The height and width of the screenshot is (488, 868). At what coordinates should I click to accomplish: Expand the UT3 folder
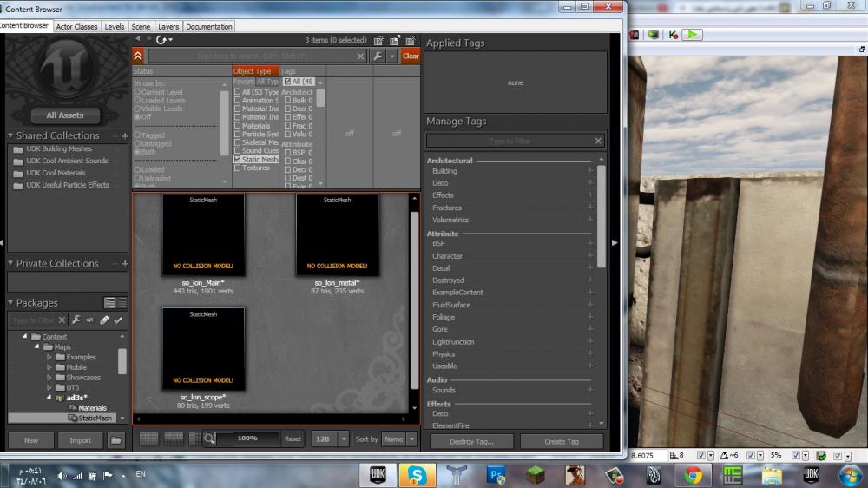49,388
